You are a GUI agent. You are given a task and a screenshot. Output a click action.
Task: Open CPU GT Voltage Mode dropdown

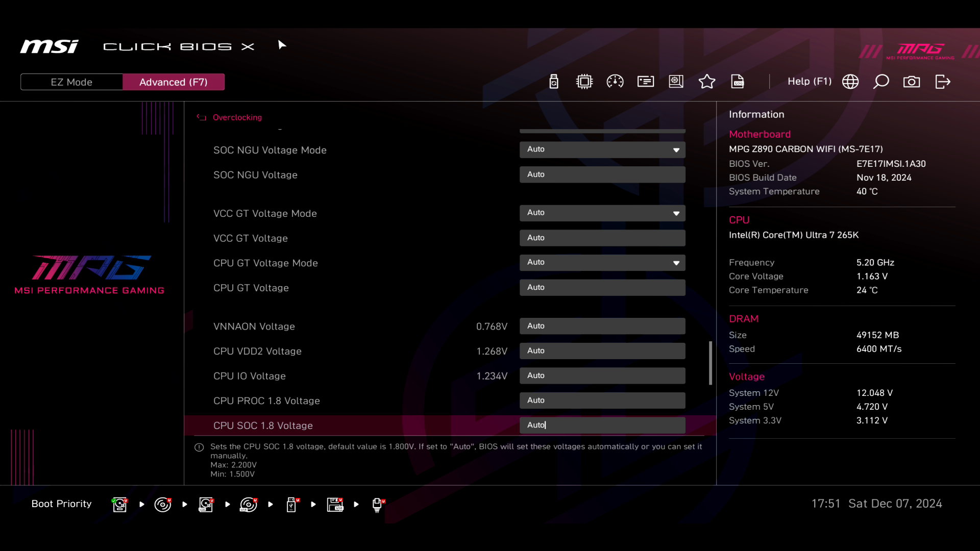pos(602,263)
